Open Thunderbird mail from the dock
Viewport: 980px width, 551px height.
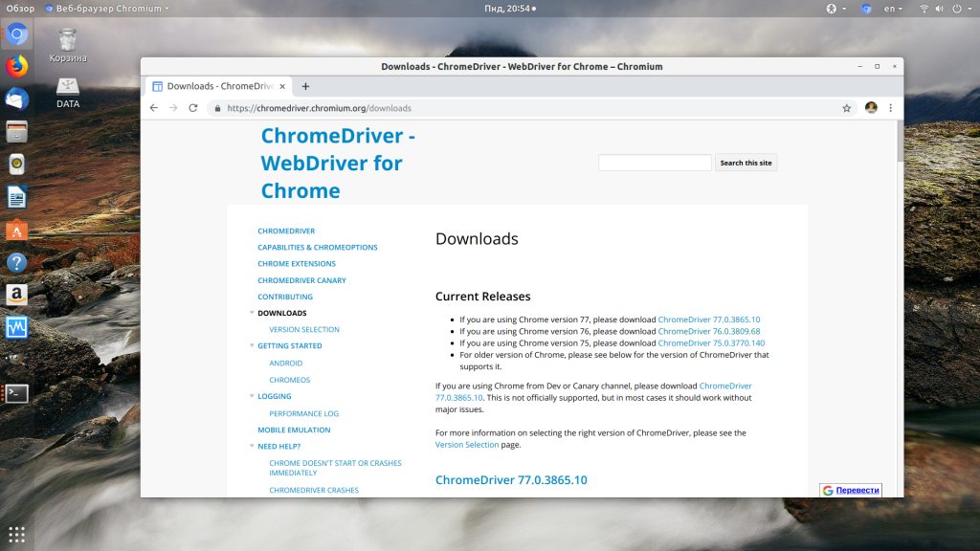click(16, 99)
